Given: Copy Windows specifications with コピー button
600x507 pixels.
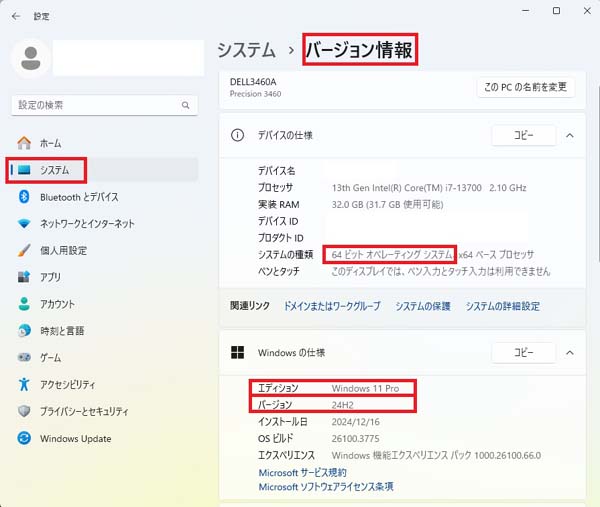Looking at the screenshot, I should [x=523, y=352].
